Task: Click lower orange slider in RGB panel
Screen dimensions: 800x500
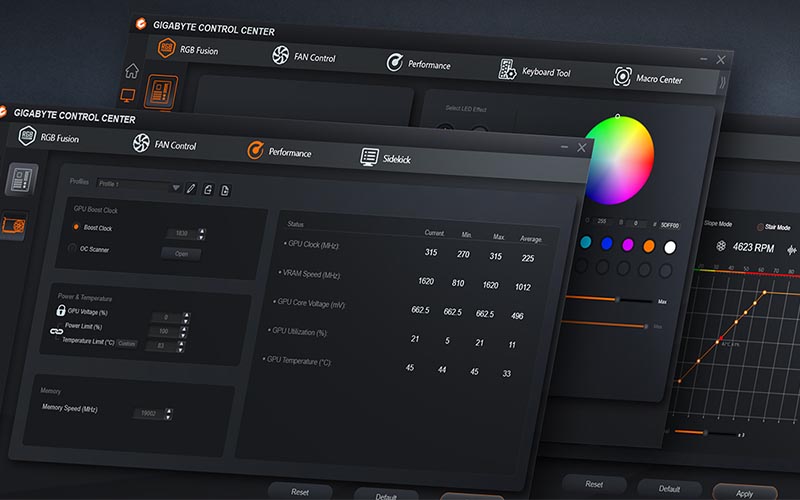Action: pyautogui.click(x=604, y=324)
